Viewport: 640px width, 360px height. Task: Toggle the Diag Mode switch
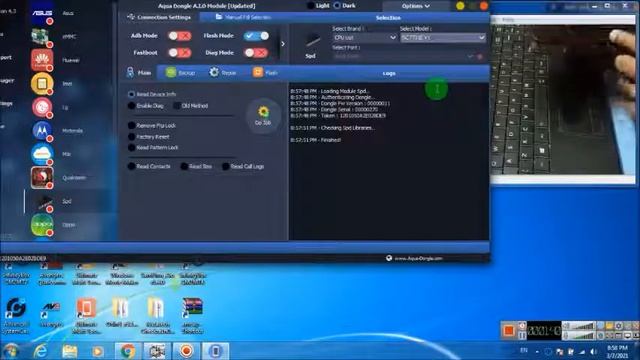[x=256, y=53]
